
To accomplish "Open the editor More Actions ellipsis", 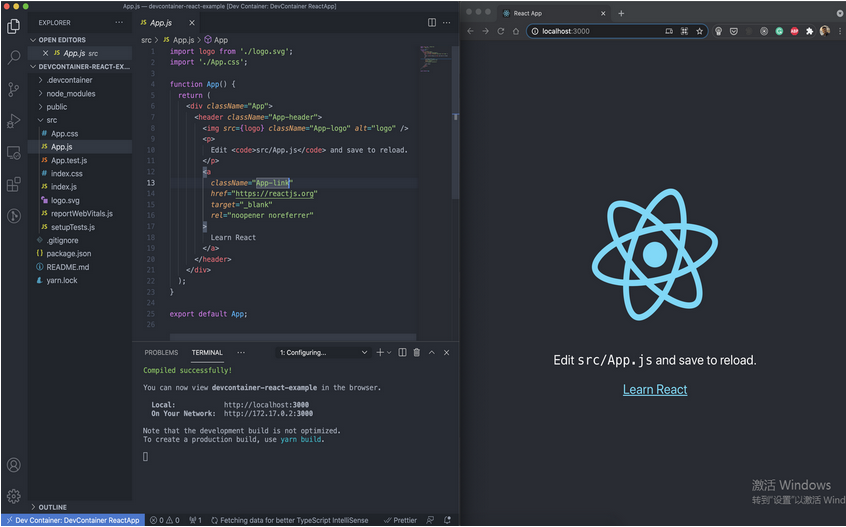I will (x=447, y=23).
